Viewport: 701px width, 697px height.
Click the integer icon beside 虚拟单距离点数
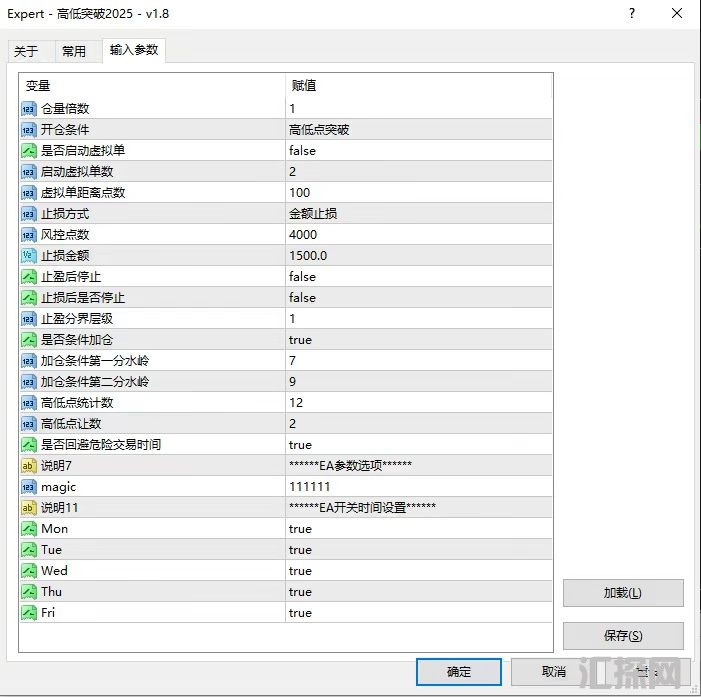[29, 193]
